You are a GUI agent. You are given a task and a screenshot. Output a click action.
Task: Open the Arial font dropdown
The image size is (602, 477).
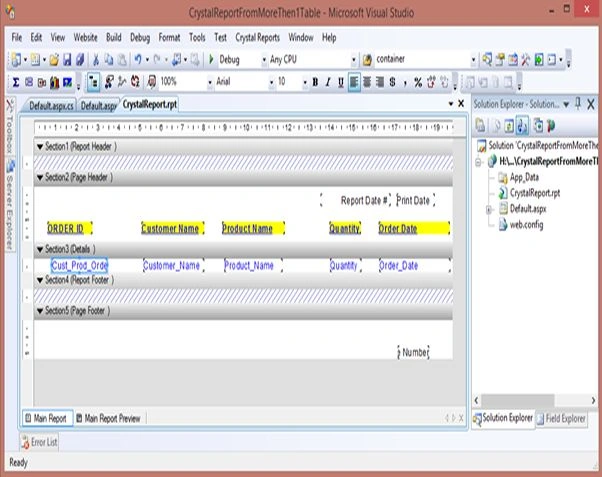(271, 82)
